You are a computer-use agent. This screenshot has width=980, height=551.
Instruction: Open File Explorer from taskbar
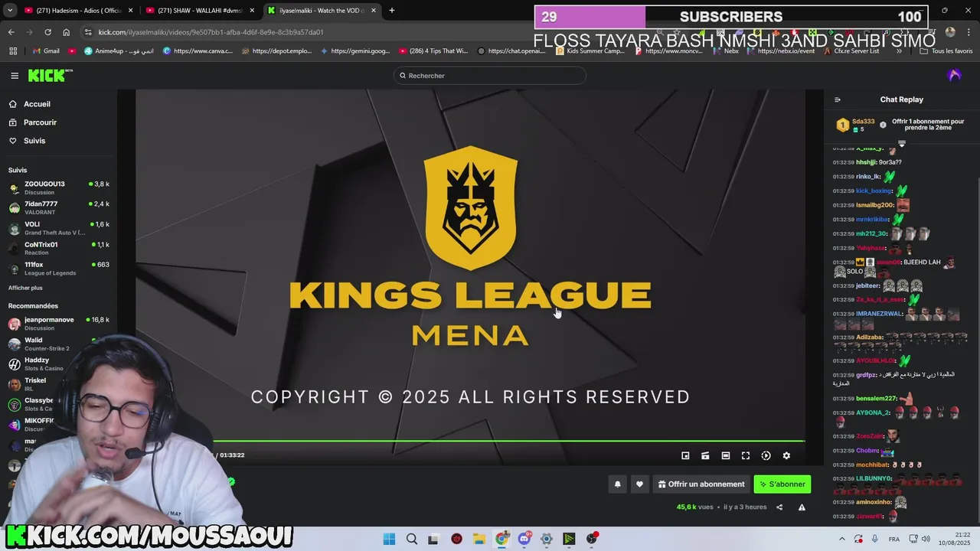(479, 539)
